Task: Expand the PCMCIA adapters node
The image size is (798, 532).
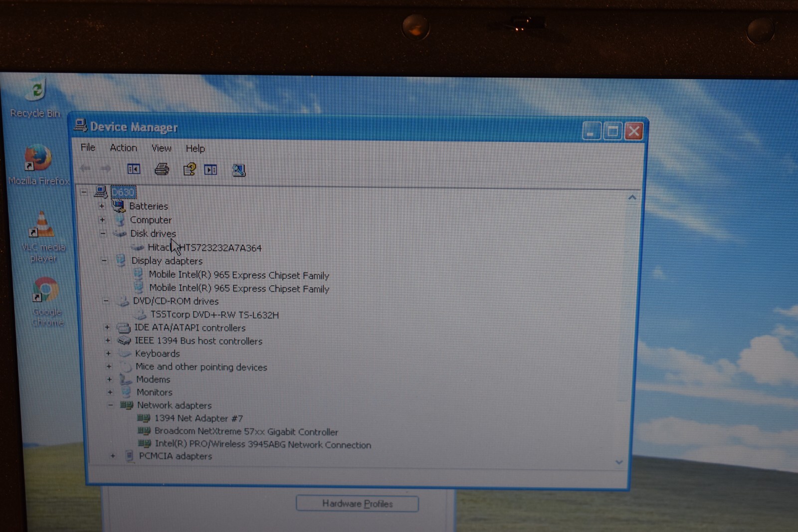Action: (x=113, y=456)
